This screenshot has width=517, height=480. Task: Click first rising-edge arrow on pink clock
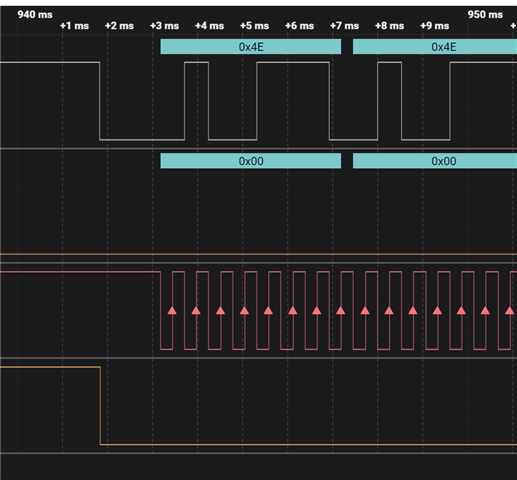coord(172,310)
